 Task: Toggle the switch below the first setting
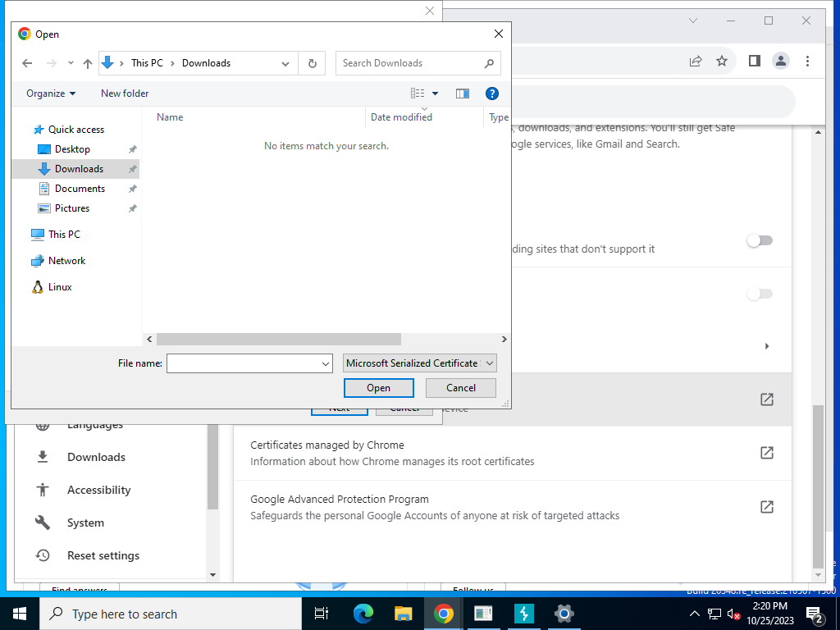[x=760, y=294]
